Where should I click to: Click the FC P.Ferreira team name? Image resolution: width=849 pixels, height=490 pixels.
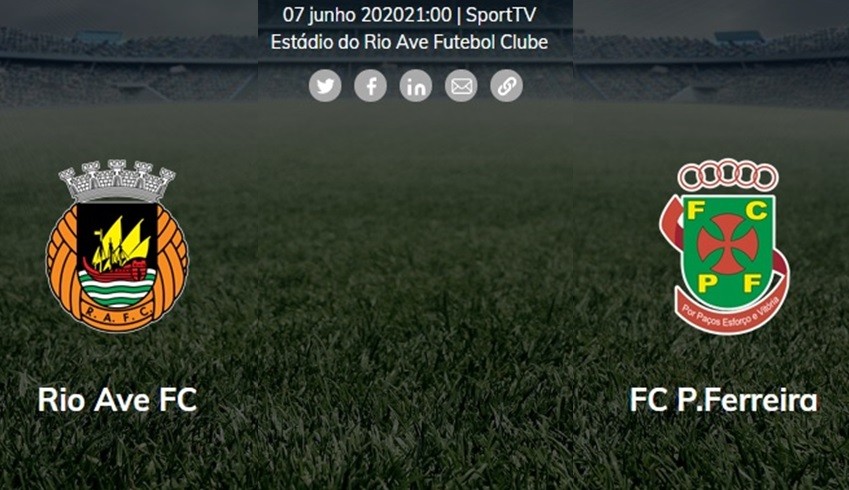pos(723,400)
